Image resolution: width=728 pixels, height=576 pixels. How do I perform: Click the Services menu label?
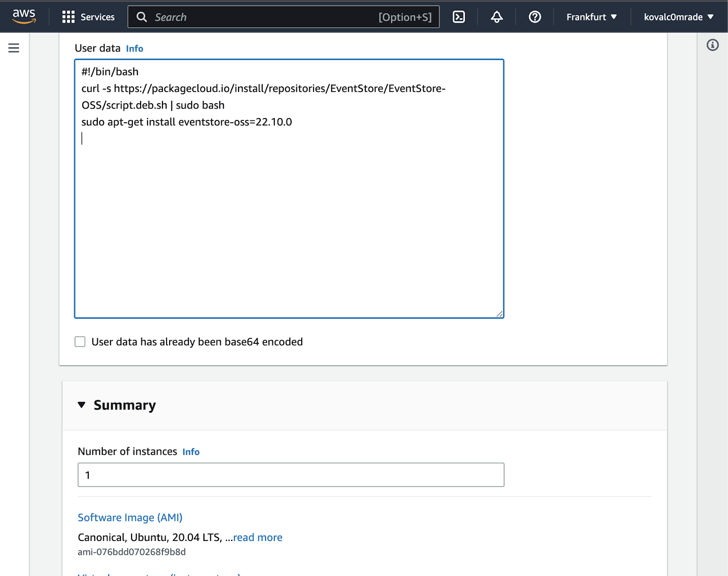97,17
